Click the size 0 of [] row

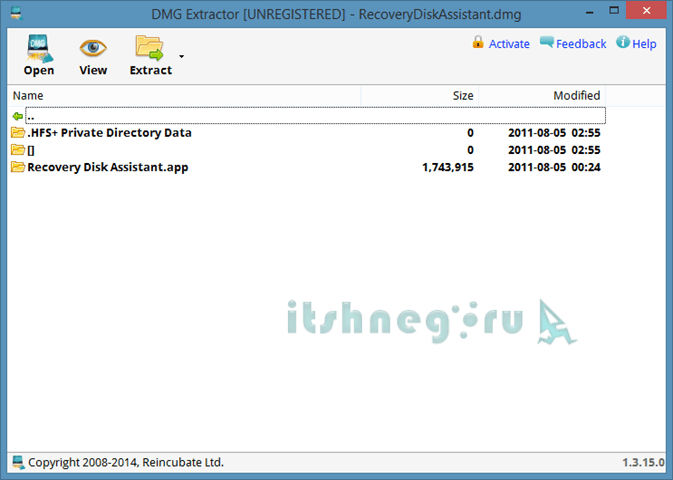(x=470, y=150)
